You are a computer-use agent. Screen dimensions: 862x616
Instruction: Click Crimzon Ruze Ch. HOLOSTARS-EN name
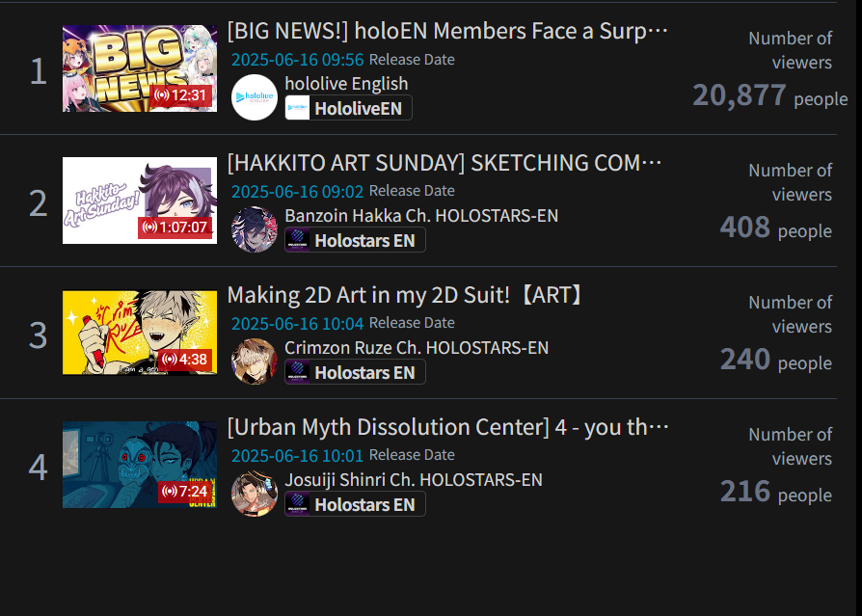(x=417, y=347)
